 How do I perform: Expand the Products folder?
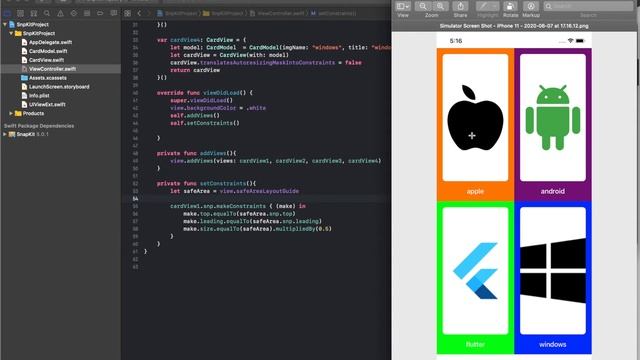coord(11,113)
